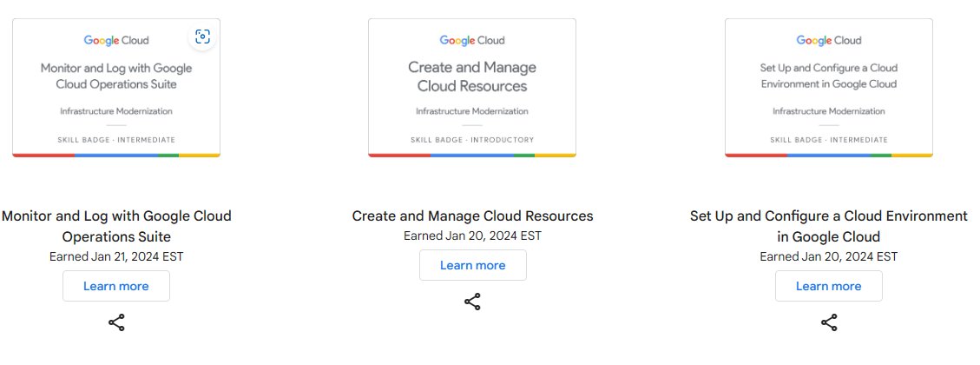This screenshot has width=980, height=365.
Task: Click 'SKILL BADGE - INTRODUCTORY' label on card
Action: (x=472, y=140)
